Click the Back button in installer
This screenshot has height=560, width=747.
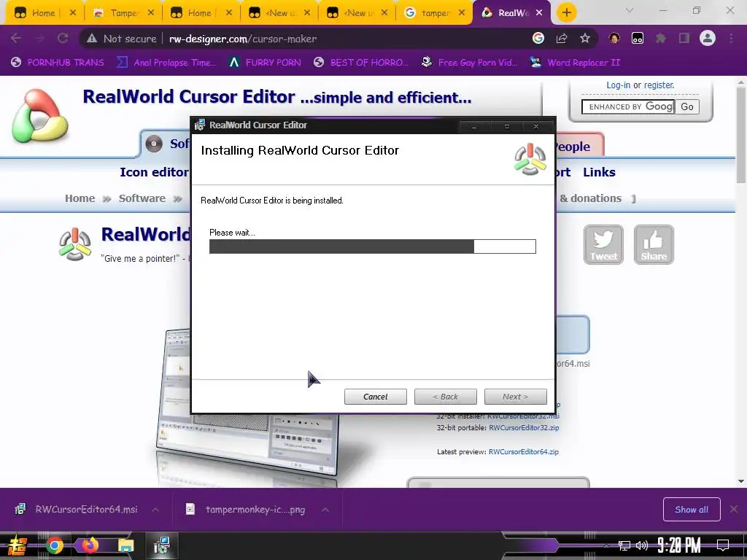point(446,397)
